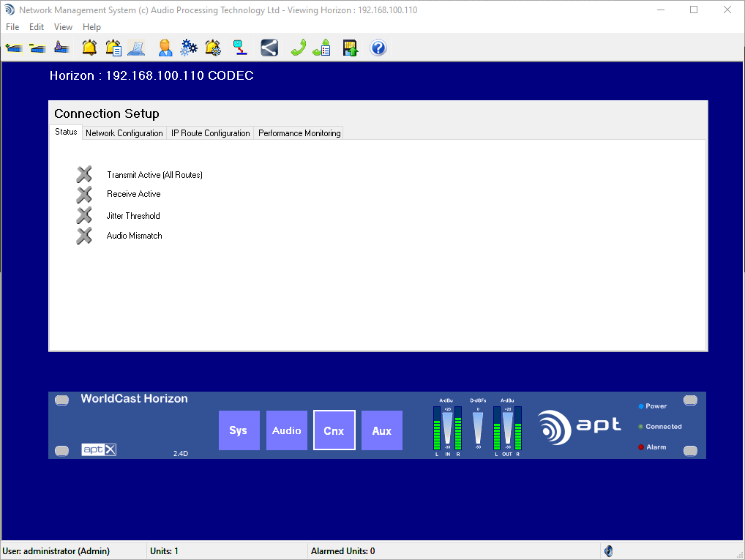Click Transmit Active status X mark
745x560 pixels.
coord(84,174)
